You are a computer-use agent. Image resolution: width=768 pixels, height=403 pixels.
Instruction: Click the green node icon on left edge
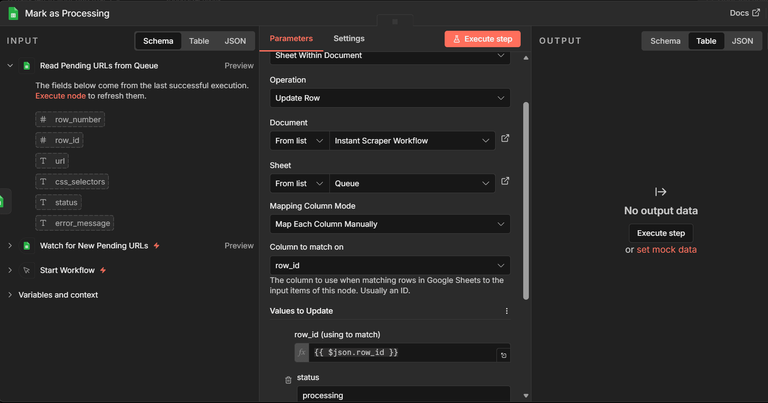click(x=3, y=201)
